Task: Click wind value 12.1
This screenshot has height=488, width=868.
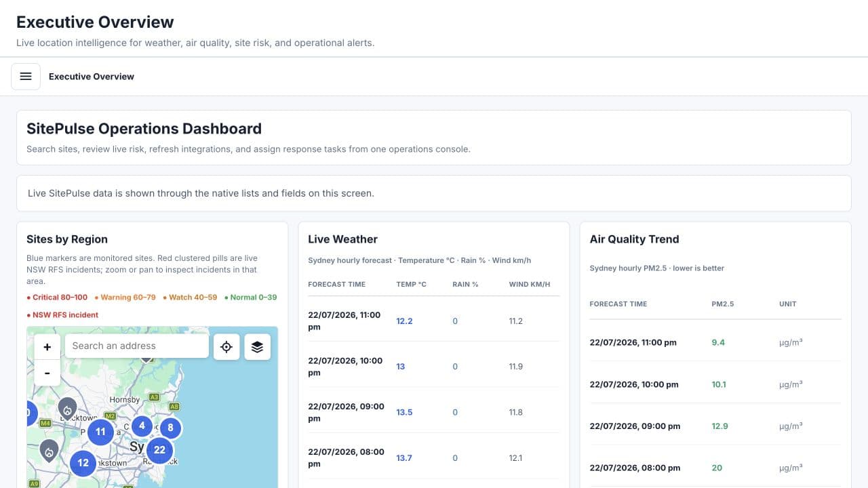Action: (x=516, y=457)
